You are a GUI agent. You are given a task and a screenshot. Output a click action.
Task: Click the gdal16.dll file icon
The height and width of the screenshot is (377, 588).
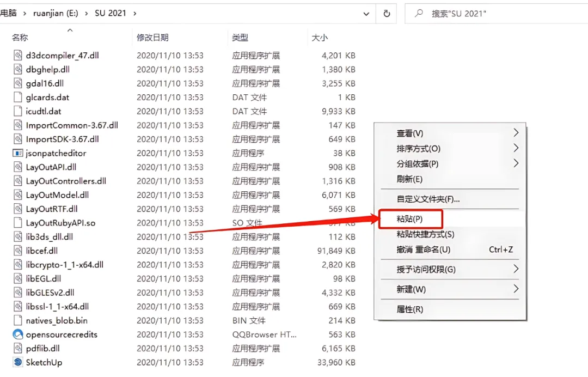(17, 83)
